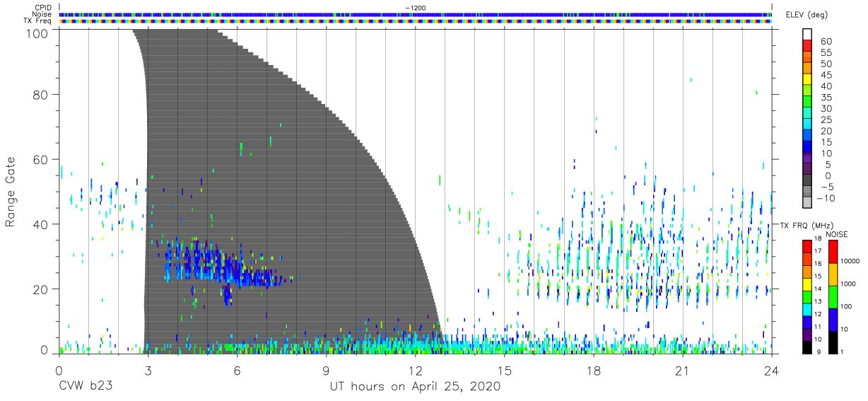
Task: Click the x-axis tick label 24
Action: (772, 371)
